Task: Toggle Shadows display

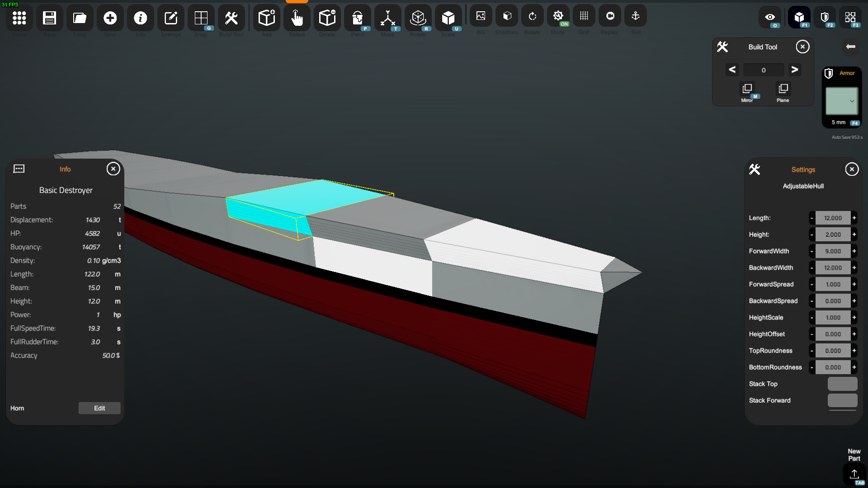Action: coord(507,16)
